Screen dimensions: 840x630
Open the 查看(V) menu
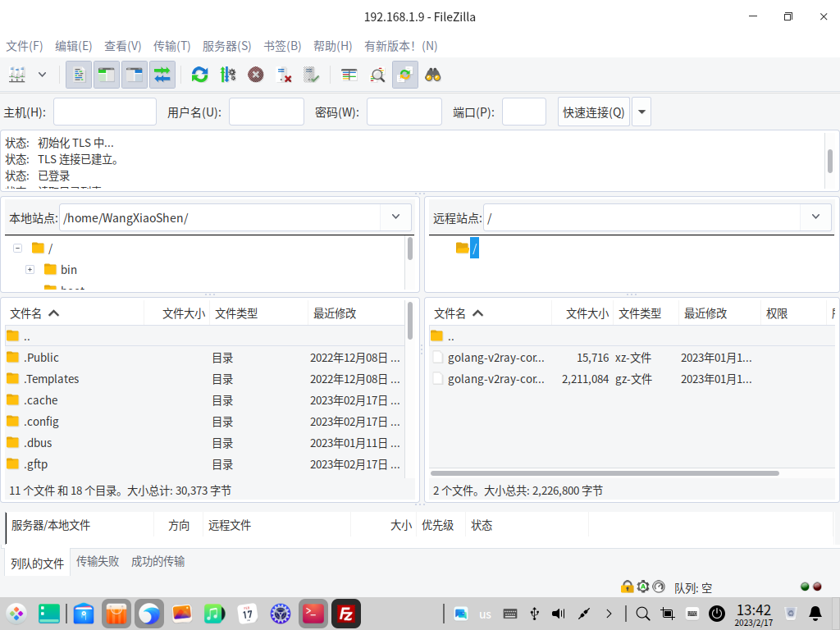click(123, 46)
